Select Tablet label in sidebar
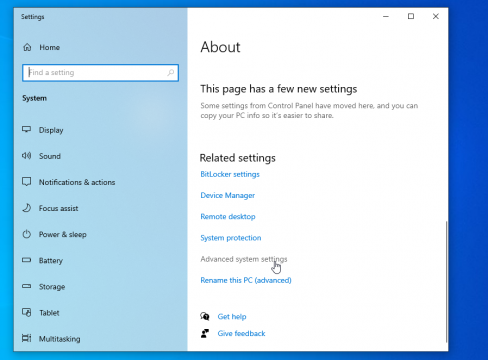This screenshot has height=360, width=488. (49, 313)
